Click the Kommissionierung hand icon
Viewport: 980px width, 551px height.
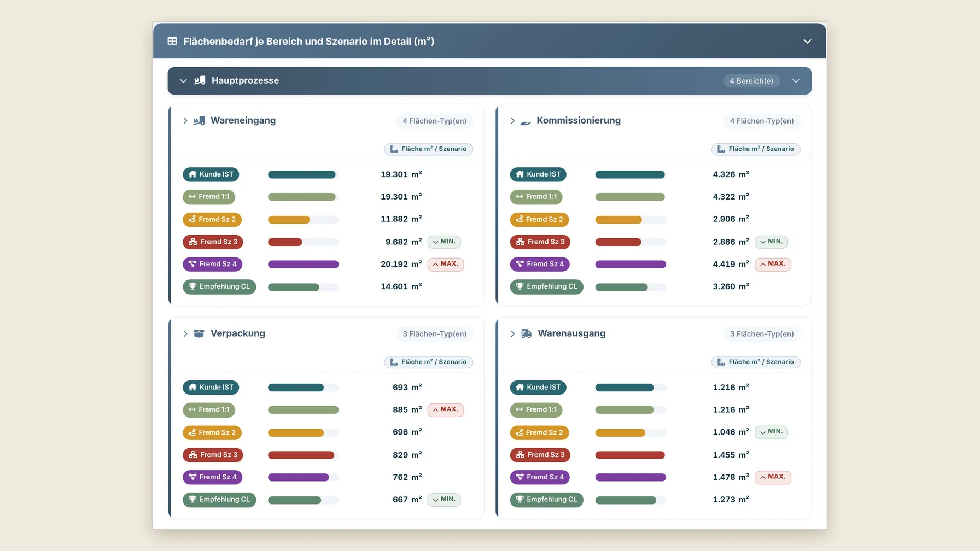point(526,121)
